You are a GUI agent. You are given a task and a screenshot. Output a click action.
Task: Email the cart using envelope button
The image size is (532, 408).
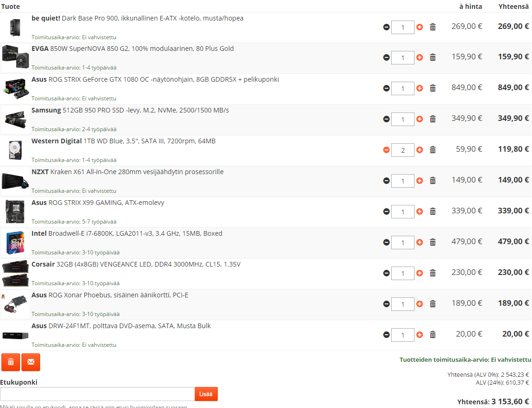tap(31, 362)
